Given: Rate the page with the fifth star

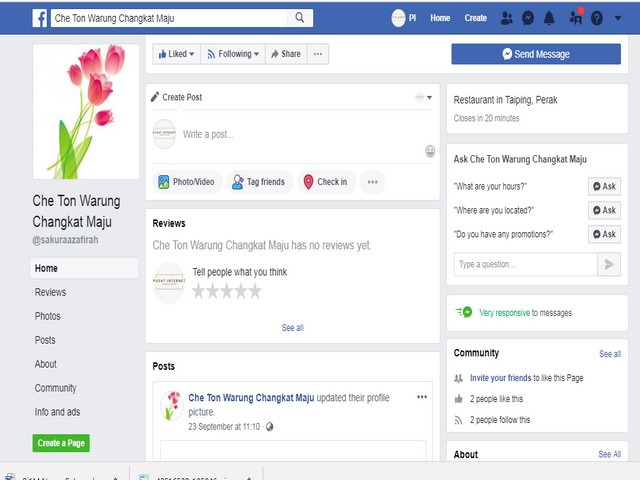Looking at the screenshot, I should point(255,291).
